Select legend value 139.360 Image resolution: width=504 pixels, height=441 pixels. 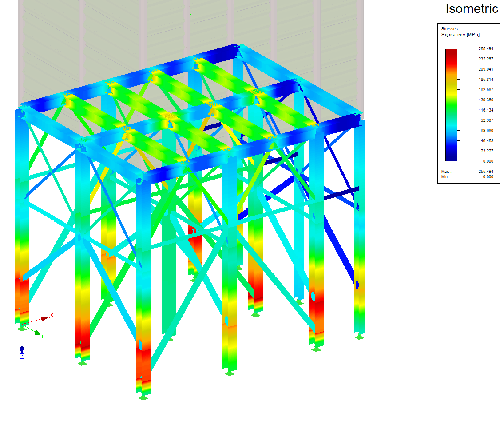coord(486,100)
